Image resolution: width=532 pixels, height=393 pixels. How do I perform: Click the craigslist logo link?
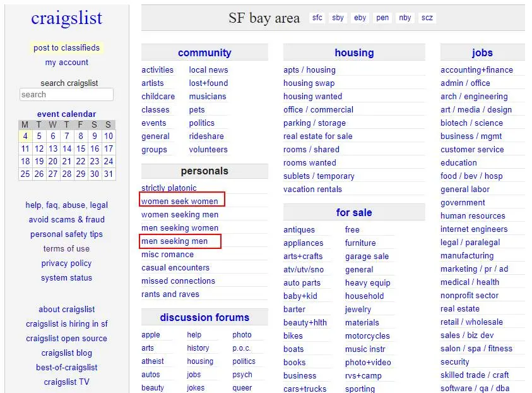66,18
